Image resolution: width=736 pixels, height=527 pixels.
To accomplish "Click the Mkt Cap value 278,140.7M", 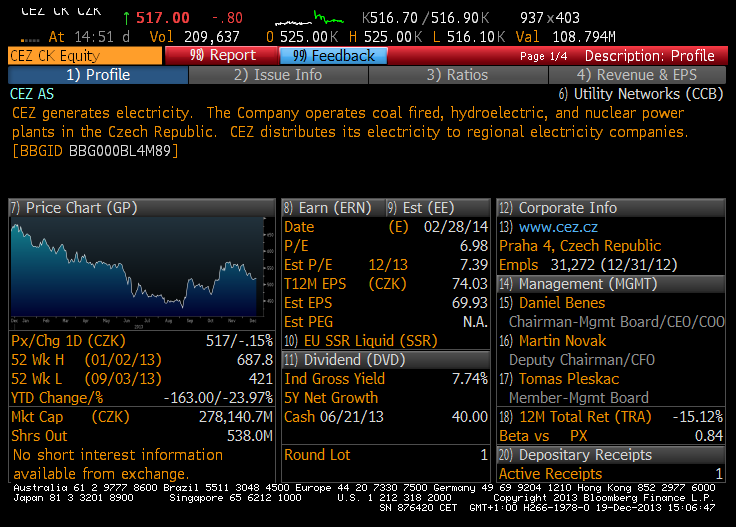I will coord(236,417).
